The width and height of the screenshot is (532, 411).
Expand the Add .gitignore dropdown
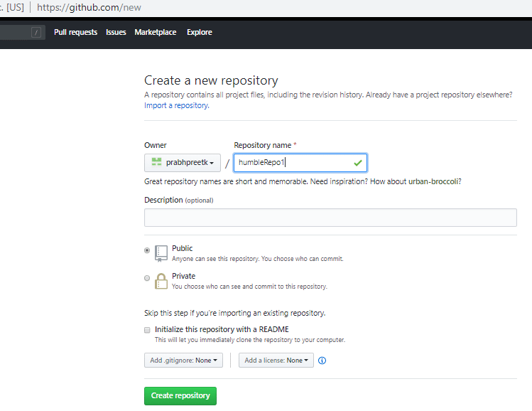pyautogui.click(x=183, y=361)
